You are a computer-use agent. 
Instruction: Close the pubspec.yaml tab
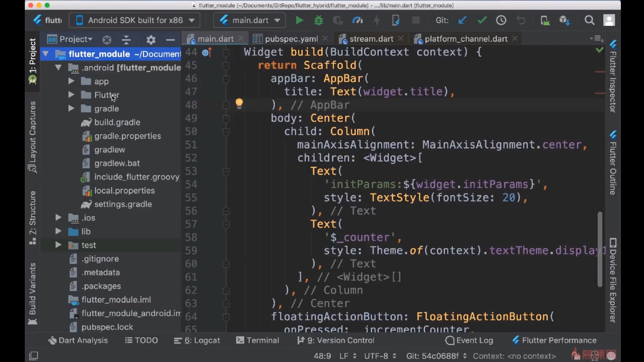click(325, 39)
